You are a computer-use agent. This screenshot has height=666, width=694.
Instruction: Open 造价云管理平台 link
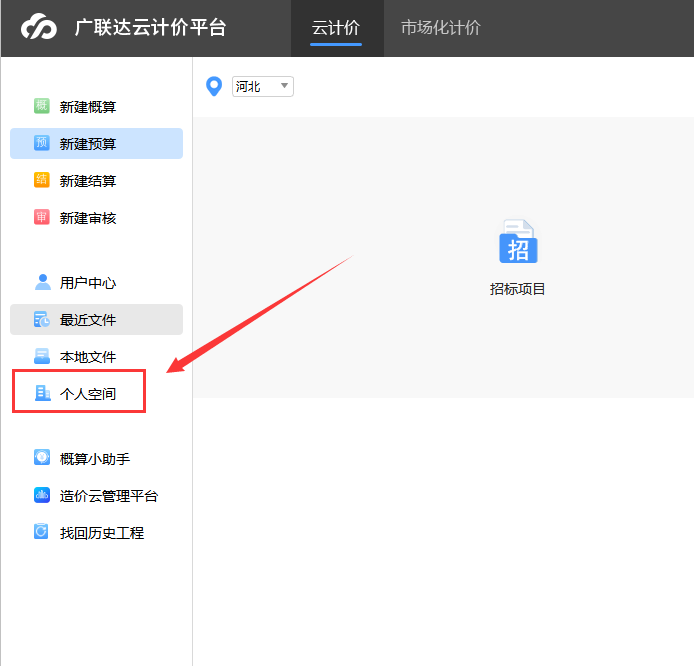point(96,496)
